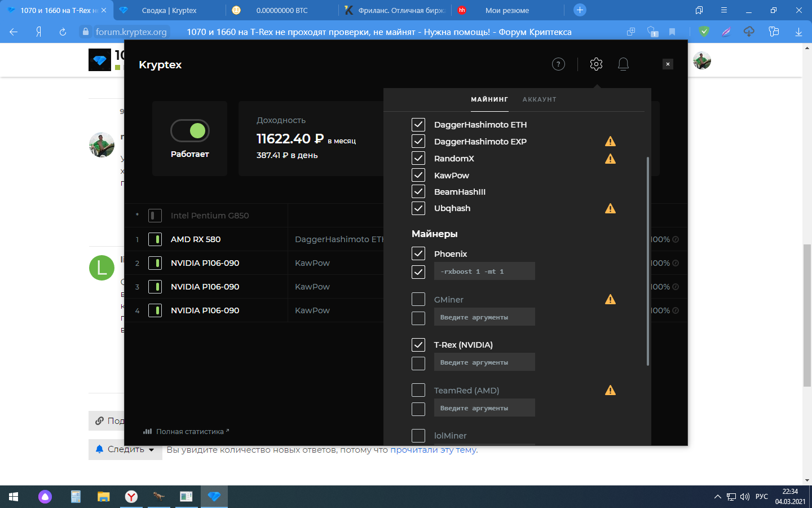812x508 pixels.
Task: Open the Yandex home Я button
Action: pos(38,32)
